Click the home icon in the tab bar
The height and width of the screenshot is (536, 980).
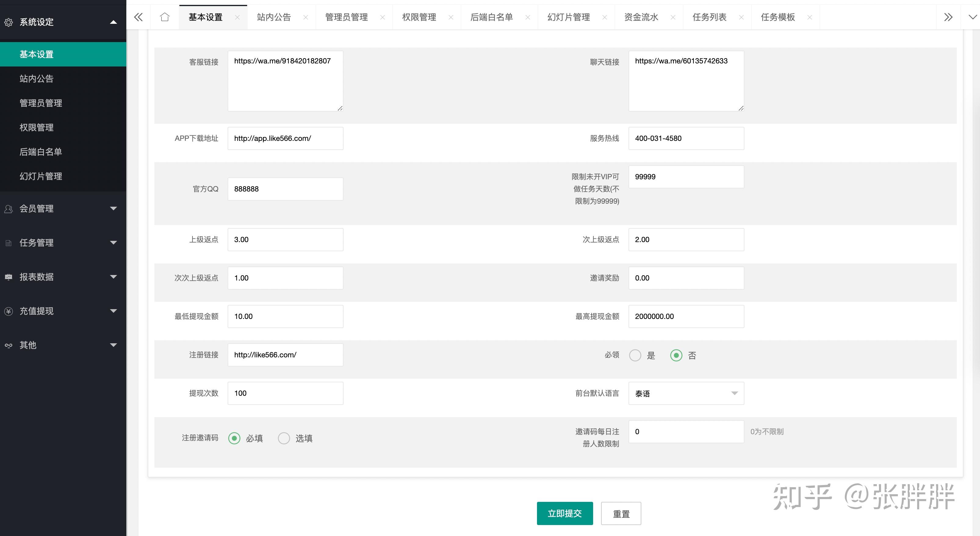[x=164, y=17]
